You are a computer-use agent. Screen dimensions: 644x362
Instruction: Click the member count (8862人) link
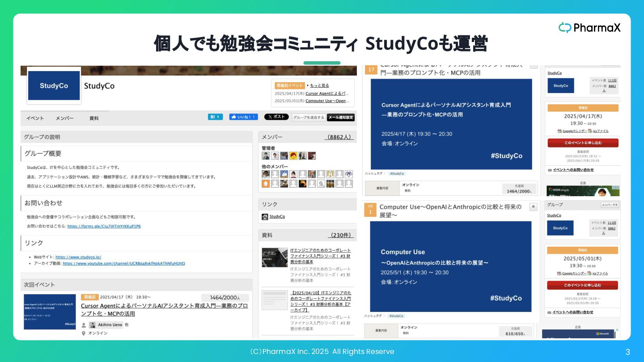point(339,137)
